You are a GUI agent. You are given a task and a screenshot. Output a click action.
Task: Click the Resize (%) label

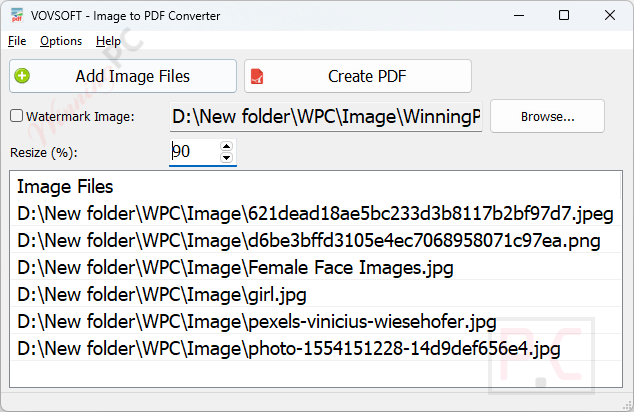tap(44, 152)
